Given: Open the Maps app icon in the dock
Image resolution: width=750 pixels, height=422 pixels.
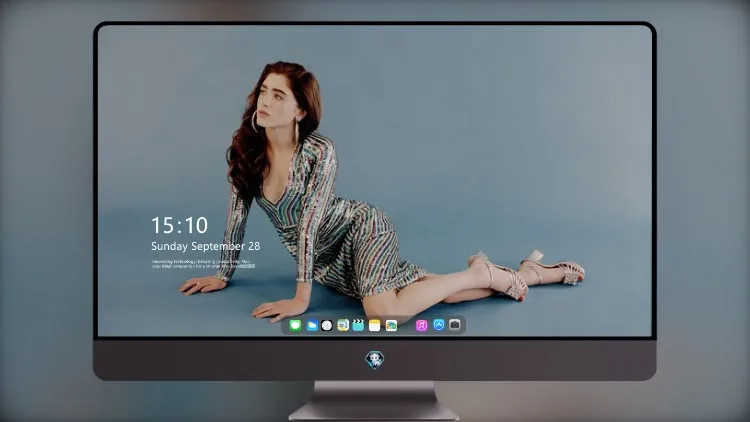Looking at the screenshot, I should point(343,325).
